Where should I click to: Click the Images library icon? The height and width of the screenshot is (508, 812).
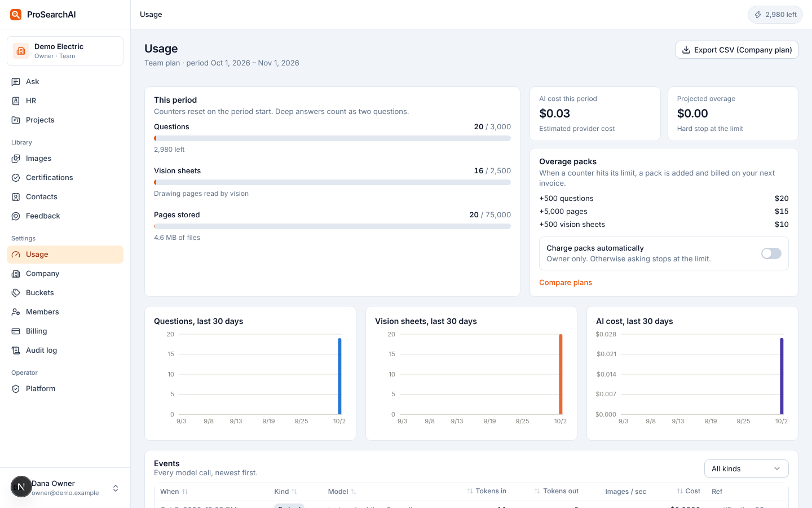click(x=16, y=159)
